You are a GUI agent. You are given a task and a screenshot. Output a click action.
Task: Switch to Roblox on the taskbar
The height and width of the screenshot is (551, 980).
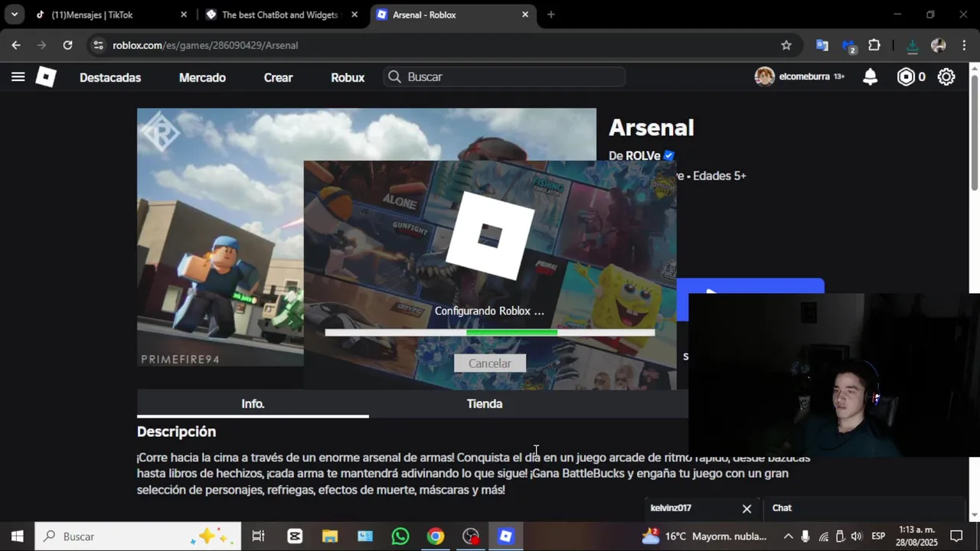(506, 536)
